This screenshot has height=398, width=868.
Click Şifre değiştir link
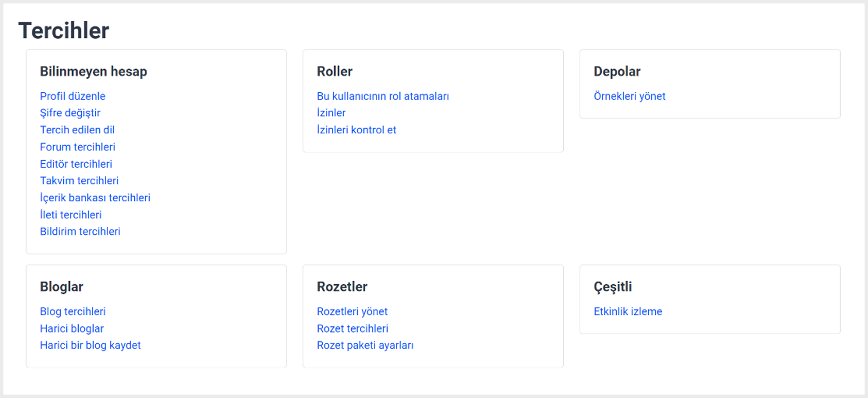(70, 113)
